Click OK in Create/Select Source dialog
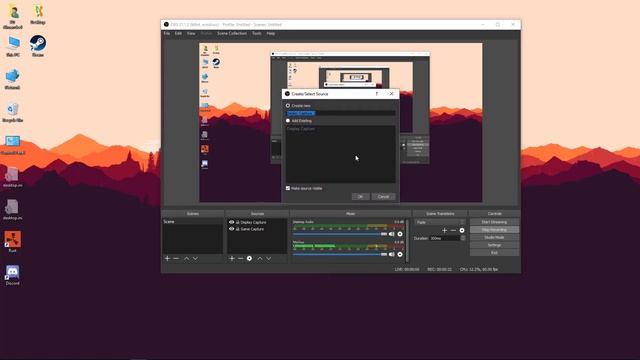Screen dimensions: 640x360 click(x=360, y=197)
